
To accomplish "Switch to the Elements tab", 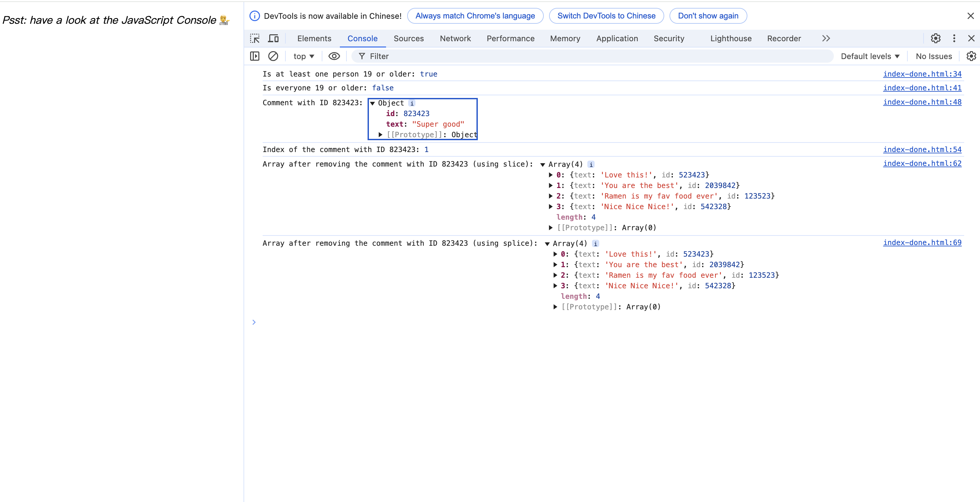I will point(314,38).
